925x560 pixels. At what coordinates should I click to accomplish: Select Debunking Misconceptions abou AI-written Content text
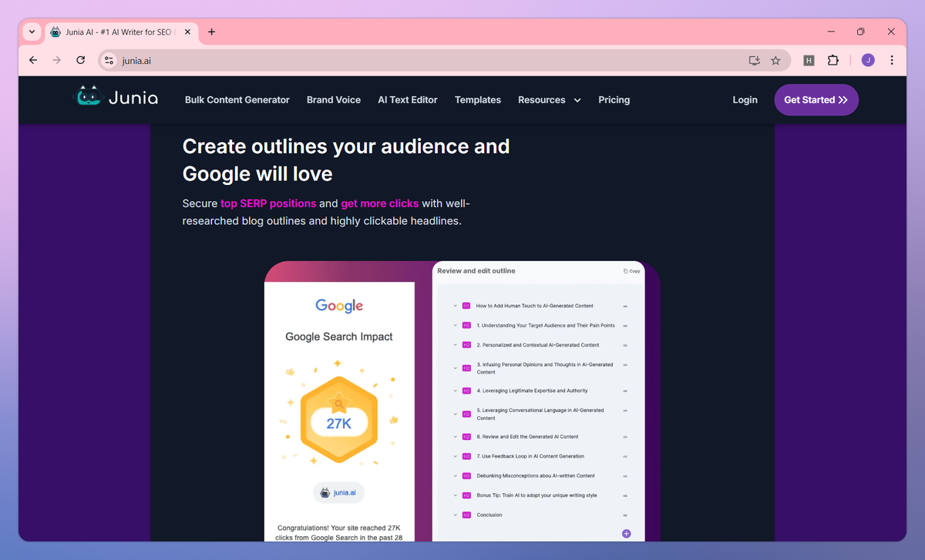(536, 476)
